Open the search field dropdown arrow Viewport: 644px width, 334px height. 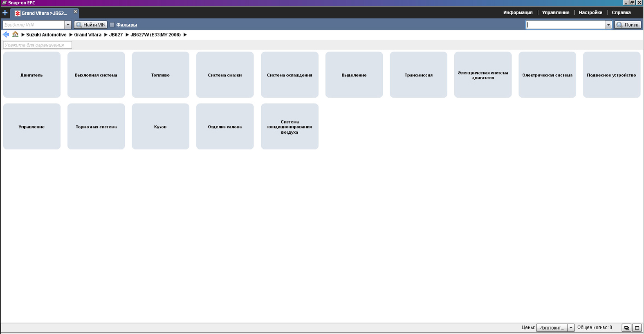(x=608, y=25)
